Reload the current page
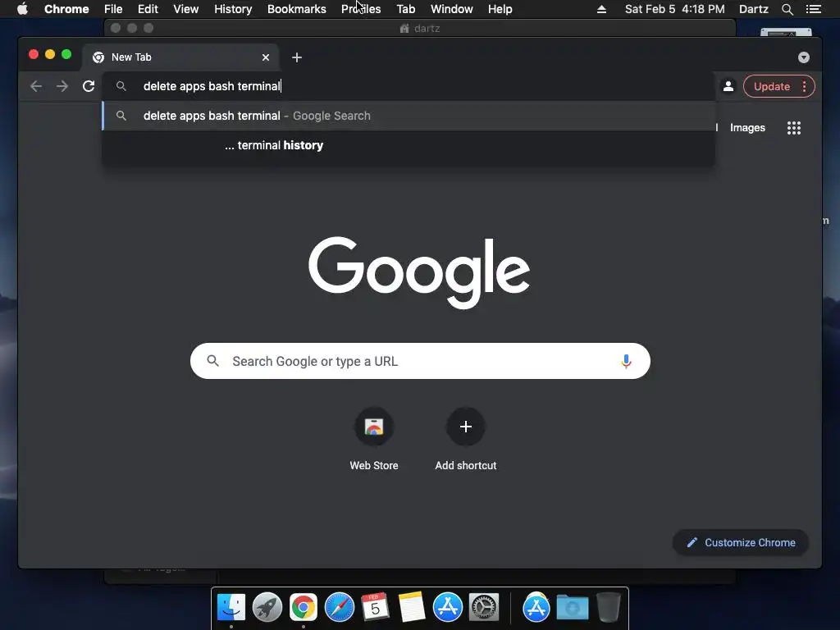Viewport: 840px width, 630px height. [89, 86]
